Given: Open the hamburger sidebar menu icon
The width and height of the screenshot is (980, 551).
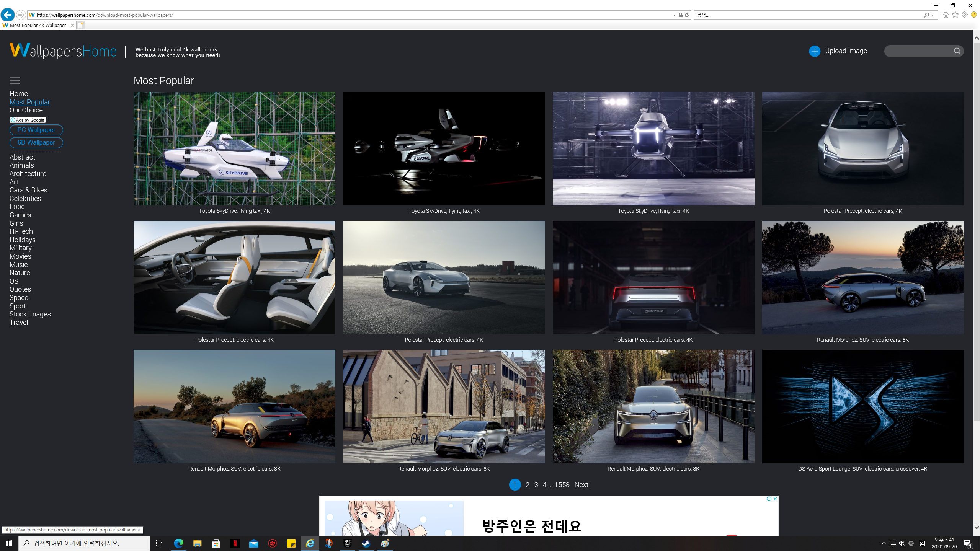Looking at the screenshot, I should point(15,80).
